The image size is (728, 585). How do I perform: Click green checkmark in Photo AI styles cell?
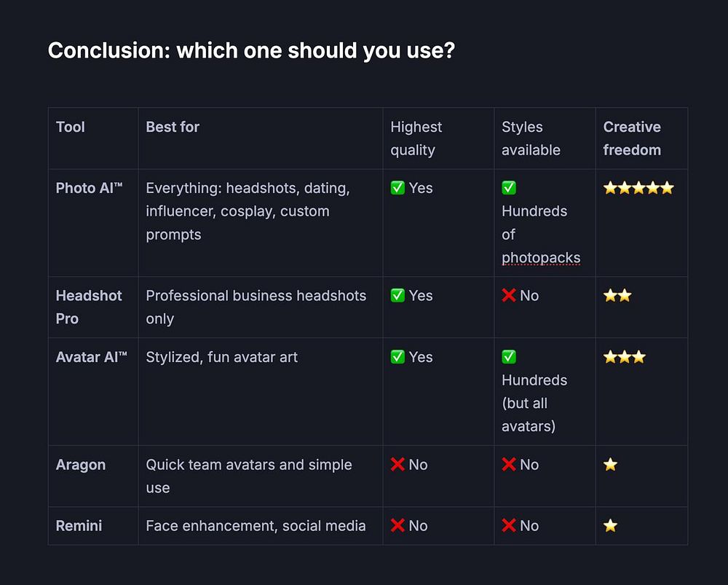coord(509,188)
